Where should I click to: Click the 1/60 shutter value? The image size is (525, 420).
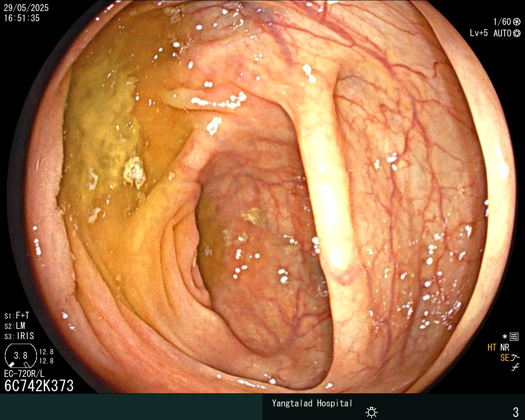(502, 22)
